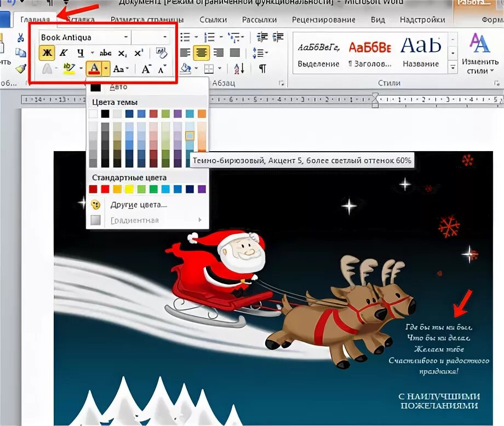Switch to the Надстройки tab
The width and height of the screenshot is (504, 426).
[422, 20]
